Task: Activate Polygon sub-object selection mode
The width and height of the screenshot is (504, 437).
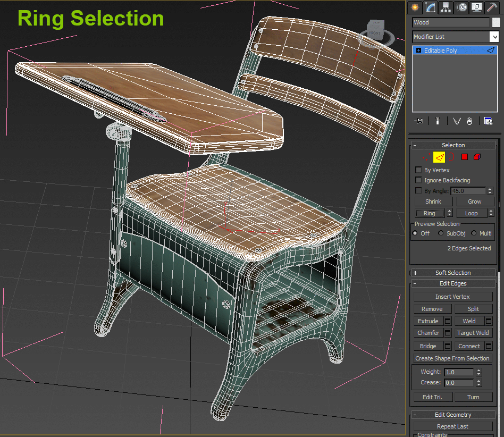Action: (465, 157)
